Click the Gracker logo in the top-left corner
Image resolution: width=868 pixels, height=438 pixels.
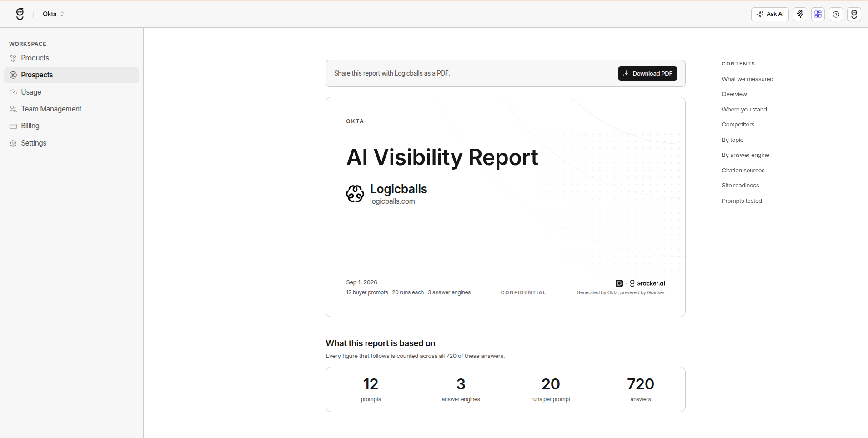(20, 14)
